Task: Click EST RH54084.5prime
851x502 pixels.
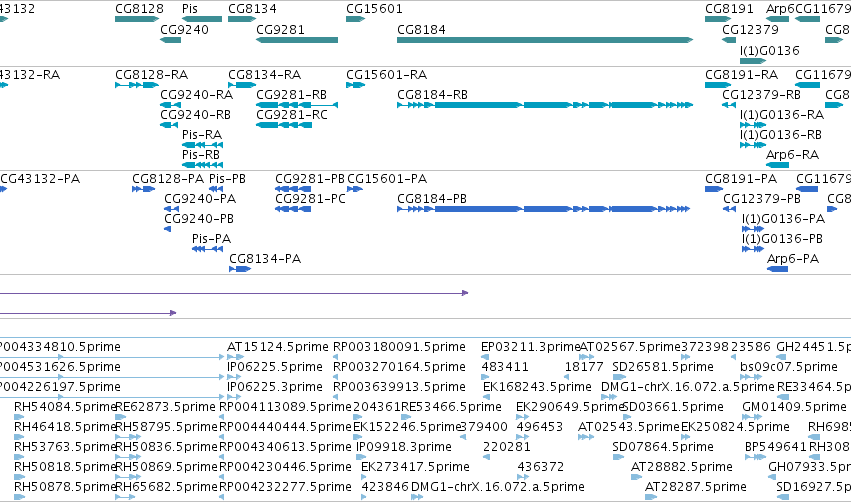Action: coord(66,407)
